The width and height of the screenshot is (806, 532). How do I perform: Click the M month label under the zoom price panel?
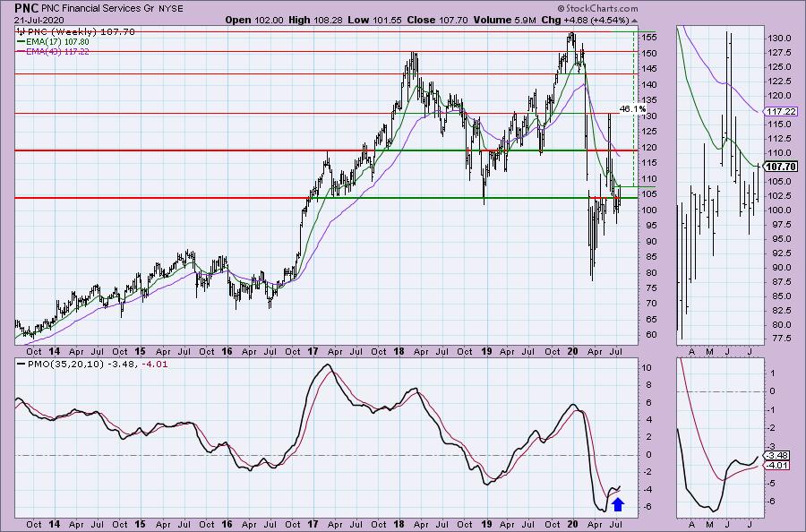coord(710,352)
